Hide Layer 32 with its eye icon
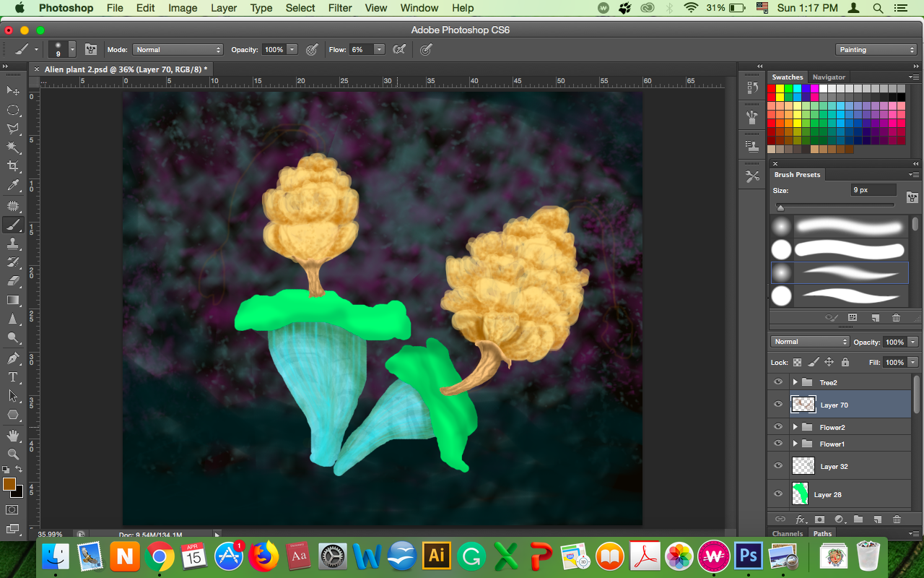 tap(778, 466)
